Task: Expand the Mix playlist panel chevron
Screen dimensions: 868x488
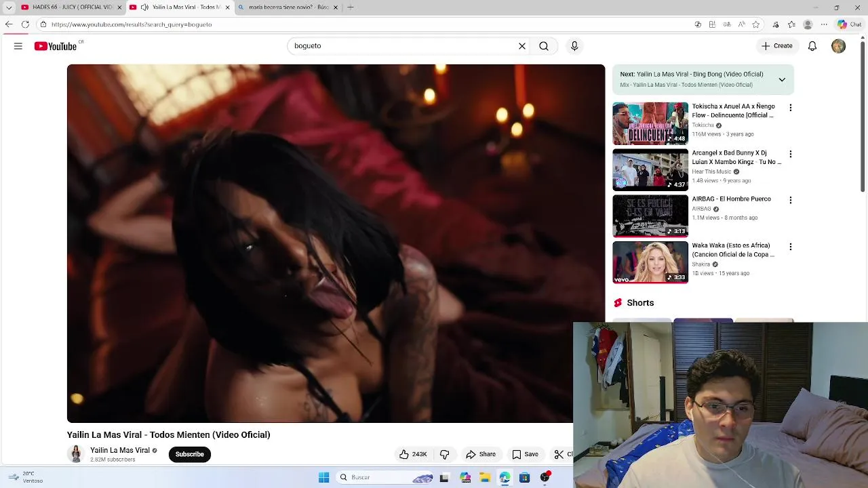Action: (782, 80)
